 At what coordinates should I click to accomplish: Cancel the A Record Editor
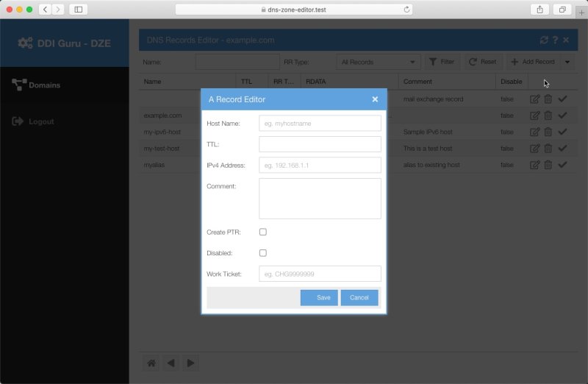point(359,298)
